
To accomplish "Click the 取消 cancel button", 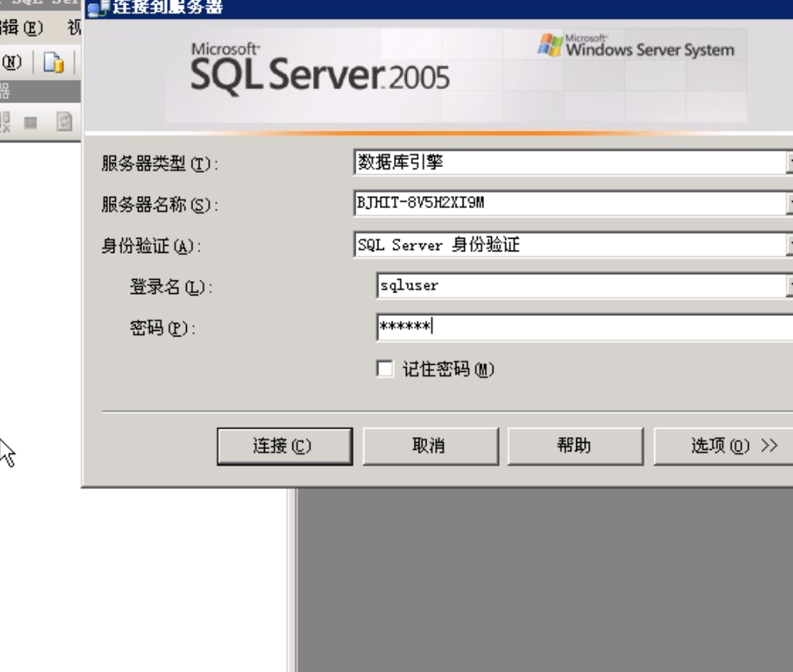I will 430,446.
